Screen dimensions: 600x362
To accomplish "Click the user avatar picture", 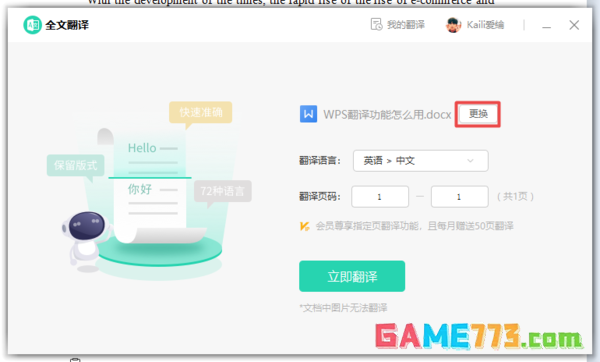I will [x=453, y=25].
